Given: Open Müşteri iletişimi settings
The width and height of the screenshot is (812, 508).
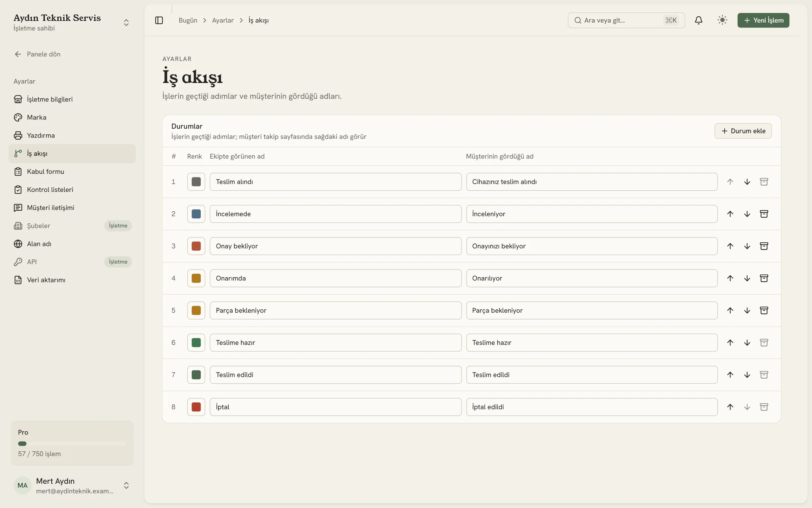Looking at the screenshot, I should tap(72, 208).
